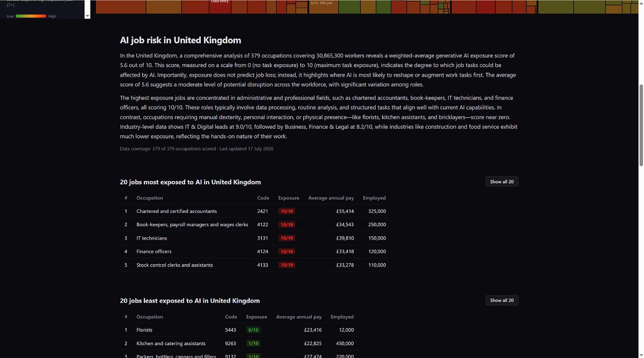Click the first Show all 20 button for most exposed jobs
Screen dimensions: 644x358
tap(501, 181)
